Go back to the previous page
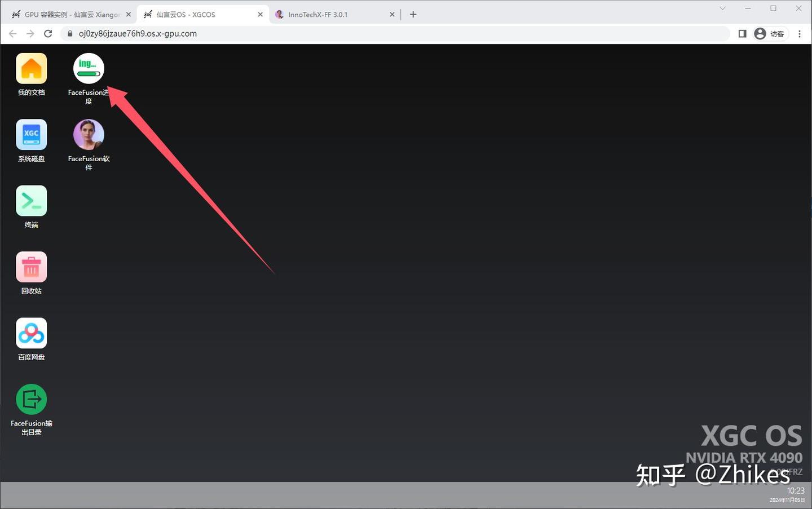This screenshot has height=509, width=812. pos(13,34)
